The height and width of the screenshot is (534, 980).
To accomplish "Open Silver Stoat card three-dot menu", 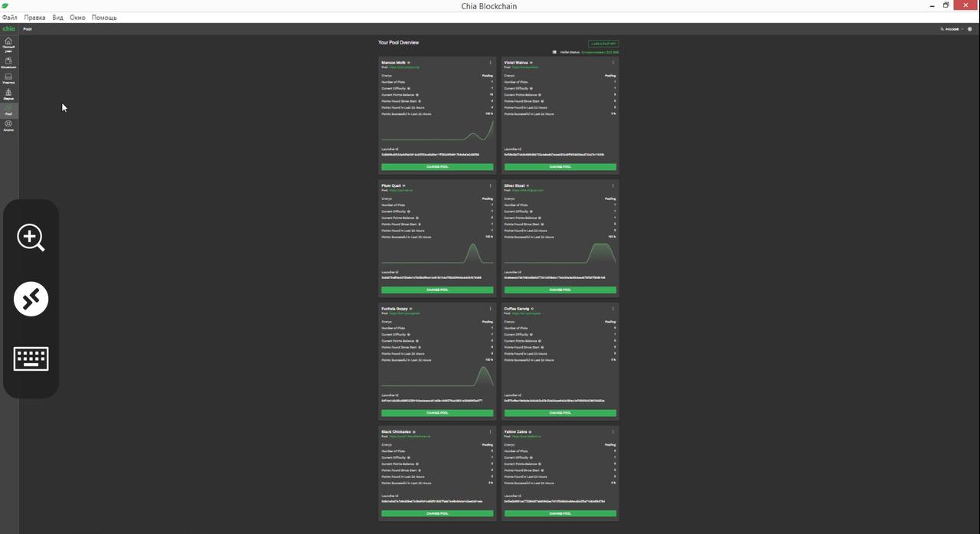I will [613, 185].
